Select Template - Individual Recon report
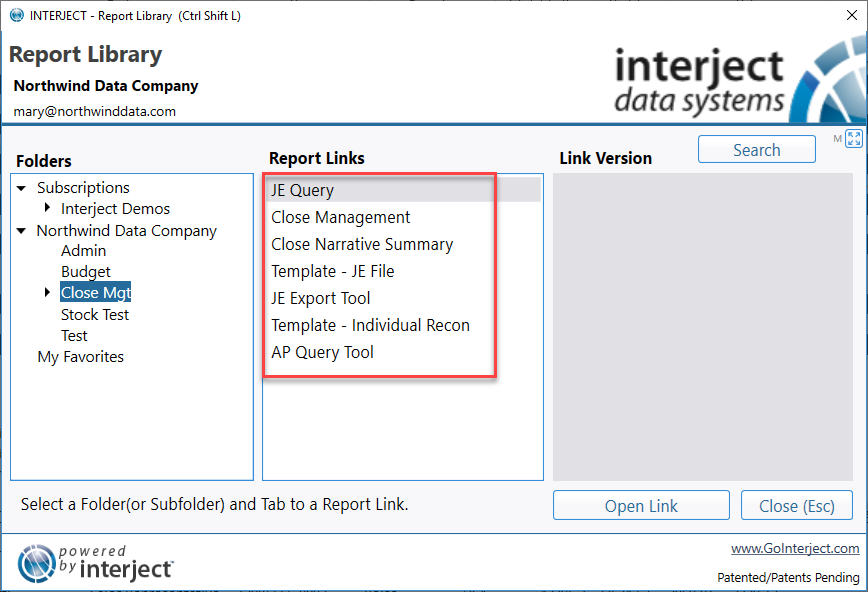The width and height of the screenshot is (868, 592). point(402,325)
